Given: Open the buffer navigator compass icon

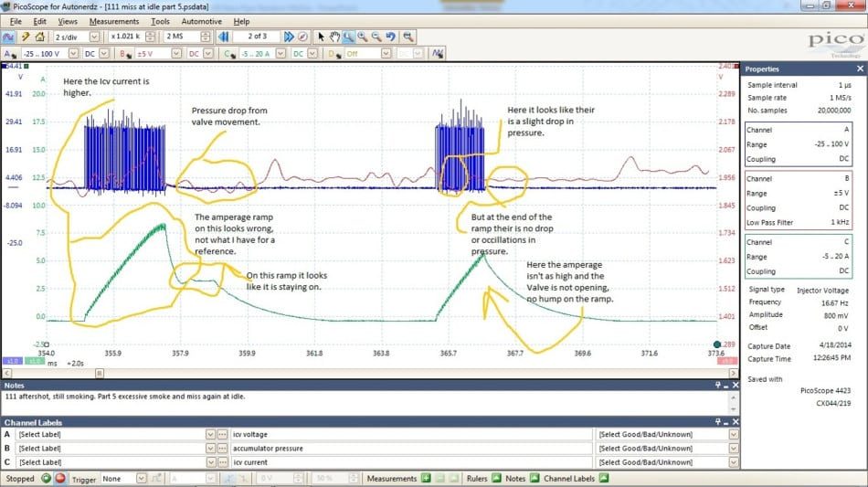Looking at the screenshot, I should pos(302,37).
